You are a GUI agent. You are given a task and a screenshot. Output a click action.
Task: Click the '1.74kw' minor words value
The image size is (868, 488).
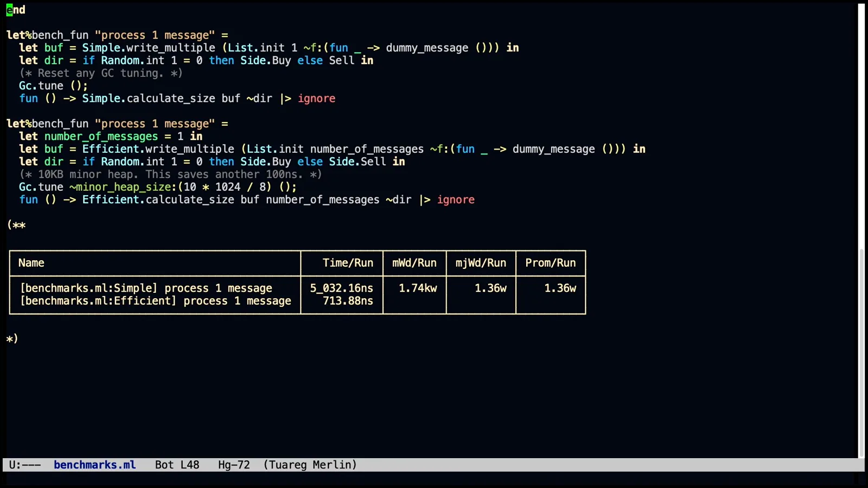418,288
